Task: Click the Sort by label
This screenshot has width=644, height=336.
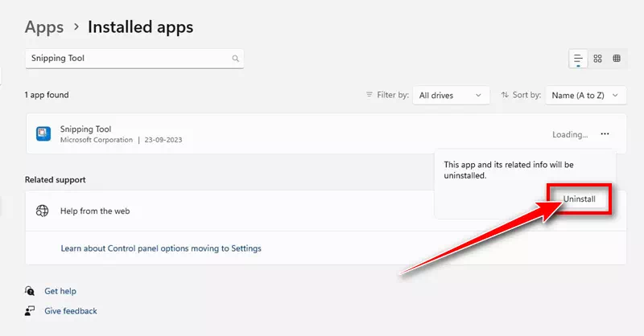Action: point(526,95)
